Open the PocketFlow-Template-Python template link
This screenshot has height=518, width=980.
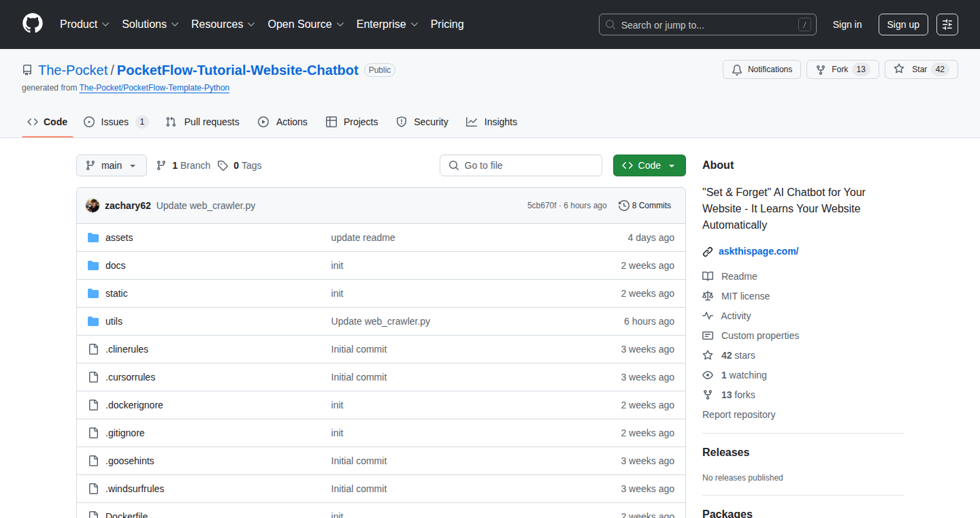click(x=154, y=88)
